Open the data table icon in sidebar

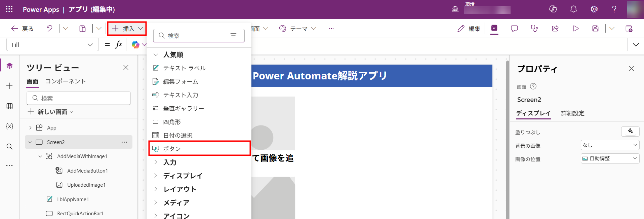pyautogui.click(x=9, y=106)
